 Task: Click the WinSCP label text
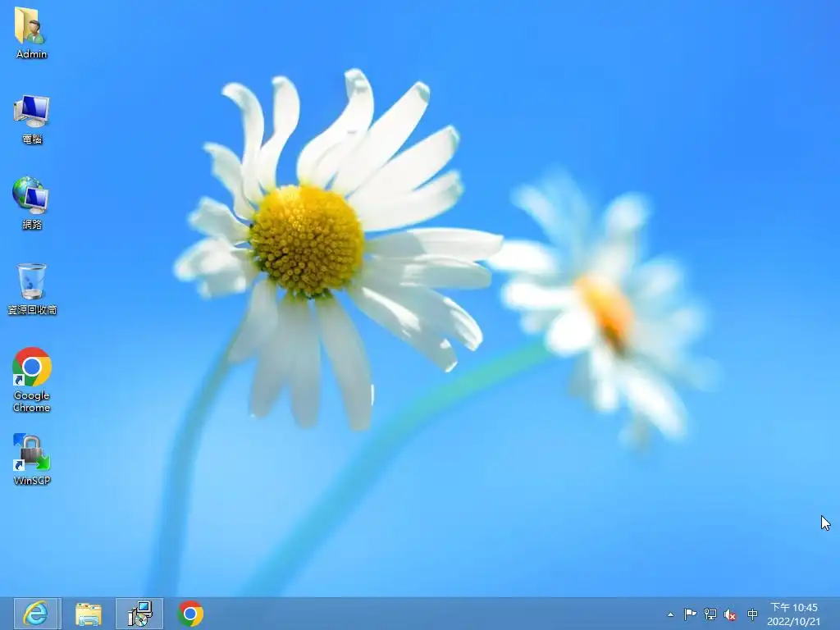click(32, 481)
